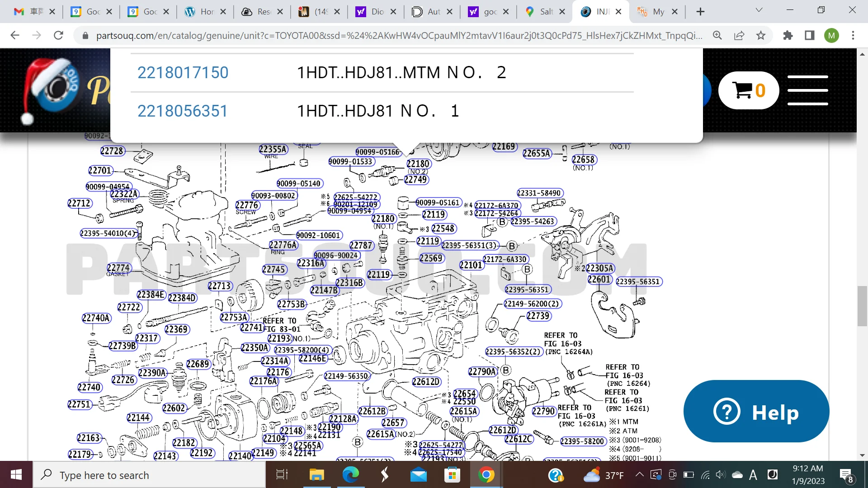Bookmark this page with the star icon
This screenshot has height=488, width=868.
click(x=761, y=35)
